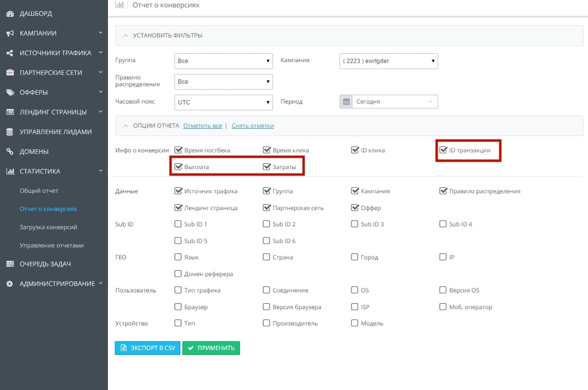The image size is (588, 390).
Task: Enable the Sub ID 1 checkbox
Action: (178, 224)
